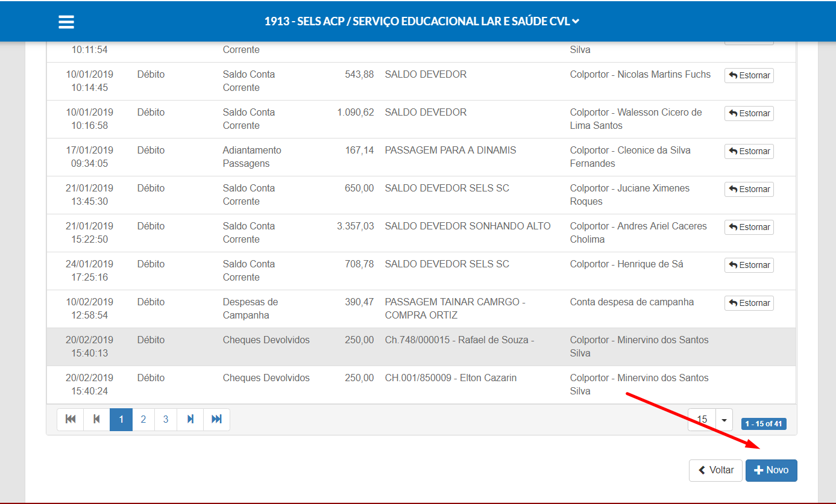Click 'Colporter - Henrique de Sá' cell
836x504 pixels.
pyautogui.click(x=626, y=264)
